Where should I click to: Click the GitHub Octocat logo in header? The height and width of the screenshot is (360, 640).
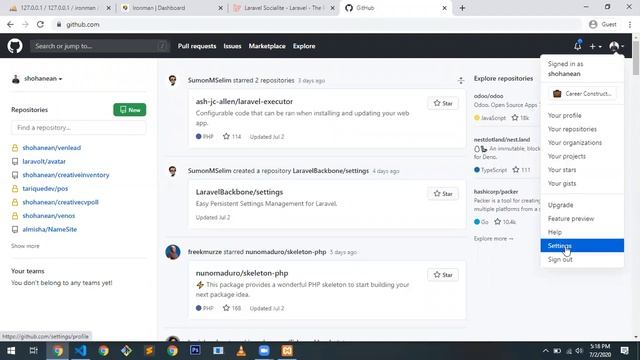(x=15, y=46)
